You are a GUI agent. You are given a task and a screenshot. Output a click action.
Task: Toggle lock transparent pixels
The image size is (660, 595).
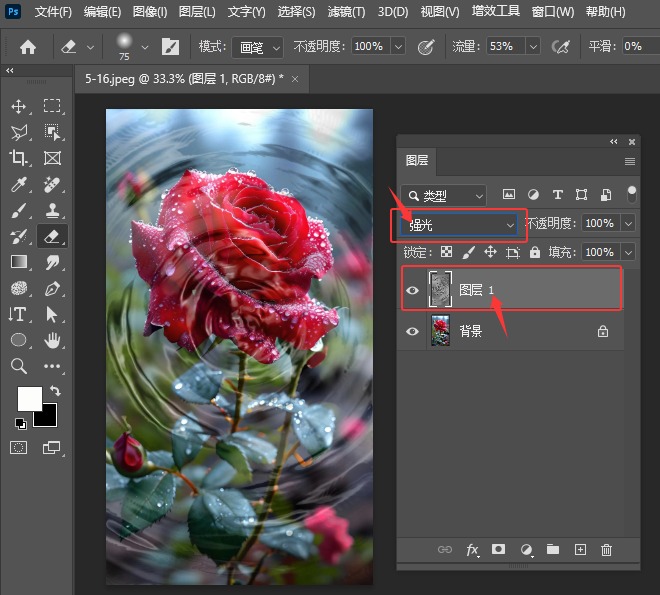point(446,252)
